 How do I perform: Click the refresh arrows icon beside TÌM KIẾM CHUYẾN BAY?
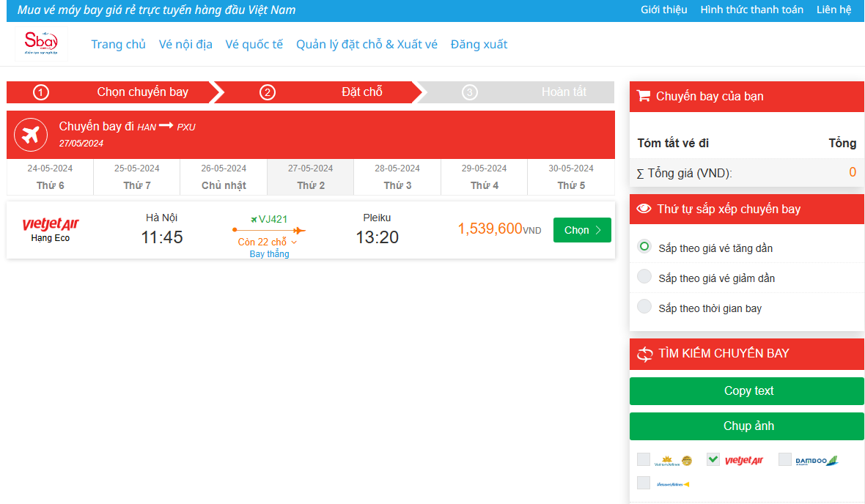(x=644, y=354)
